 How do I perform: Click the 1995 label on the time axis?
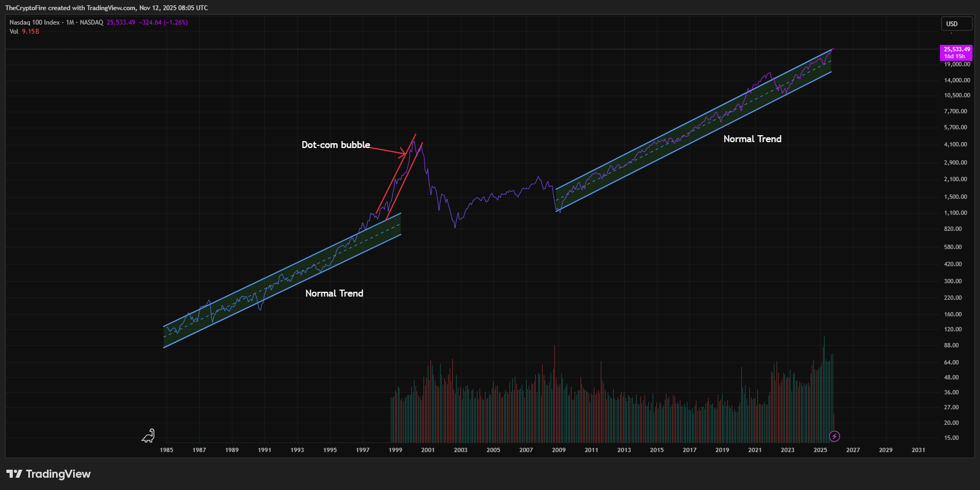coord(330,450)
